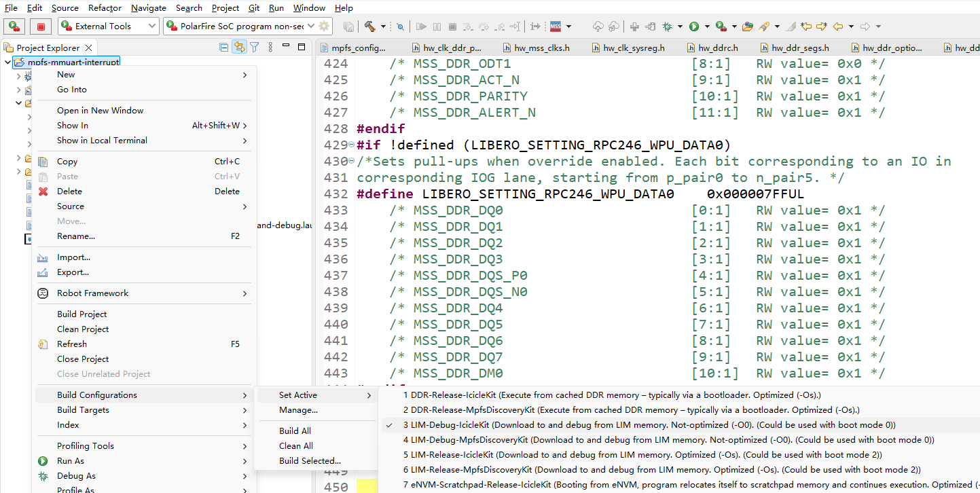Open the Project Explorer filter icon
This screenshot has width=980, height=493.
click(x=254, y=48)
